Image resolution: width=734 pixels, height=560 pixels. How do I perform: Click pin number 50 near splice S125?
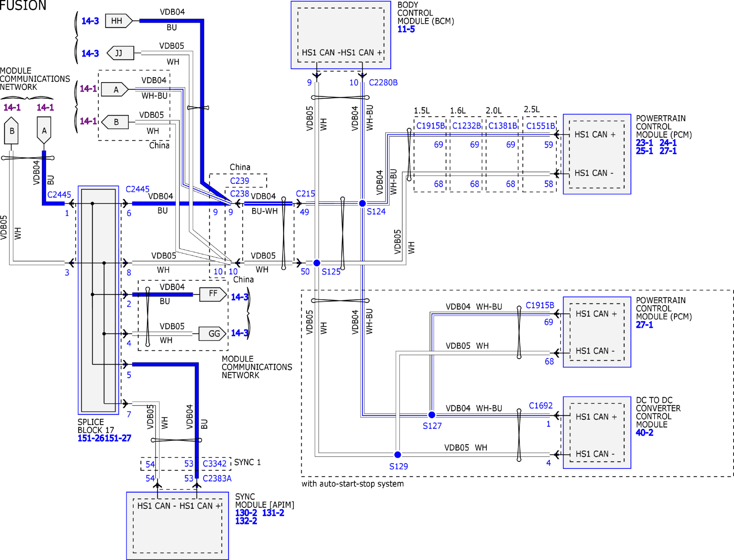(x=305, y=272)
